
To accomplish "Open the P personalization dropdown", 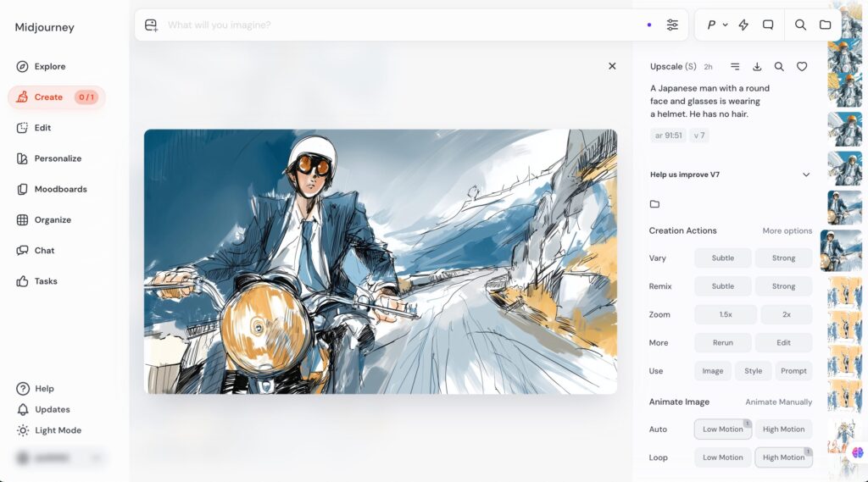I will 716,25.
